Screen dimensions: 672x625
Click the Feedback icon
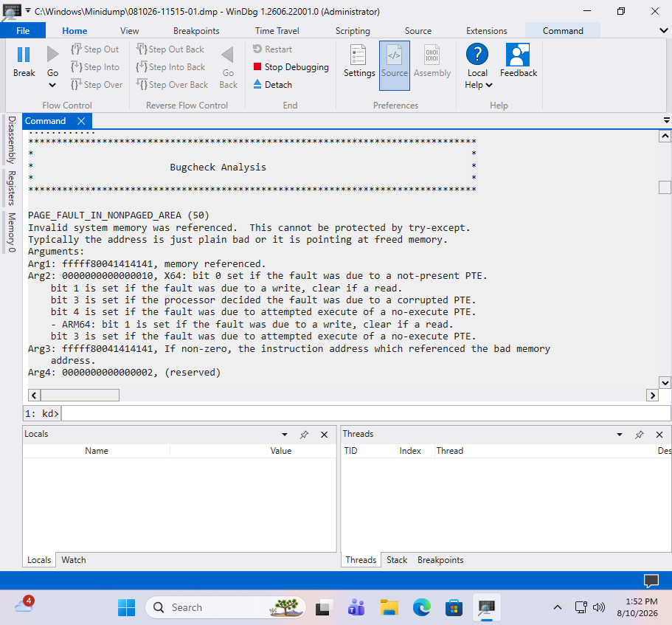point(518,55)
